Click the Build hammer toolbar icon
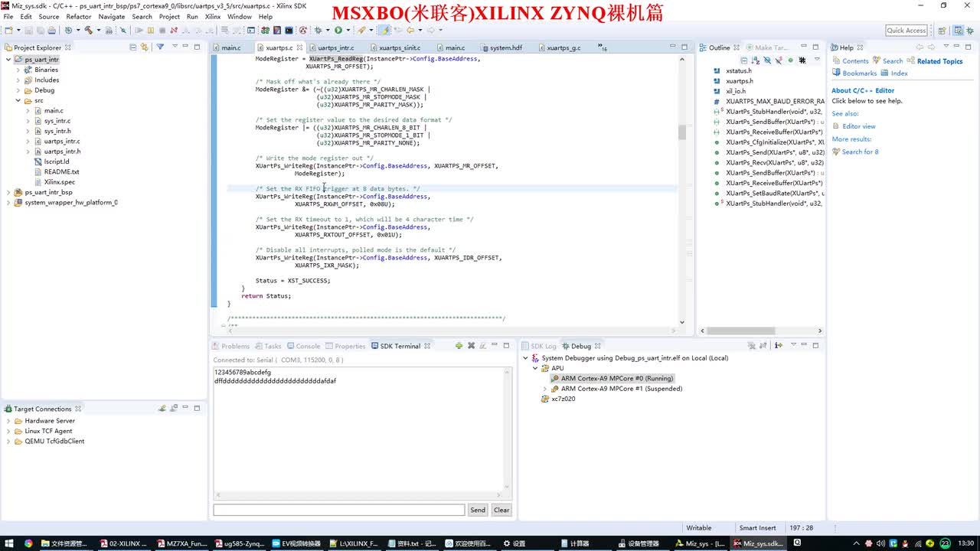The height and width of the screenshot is (551, 980). point(88,30)
